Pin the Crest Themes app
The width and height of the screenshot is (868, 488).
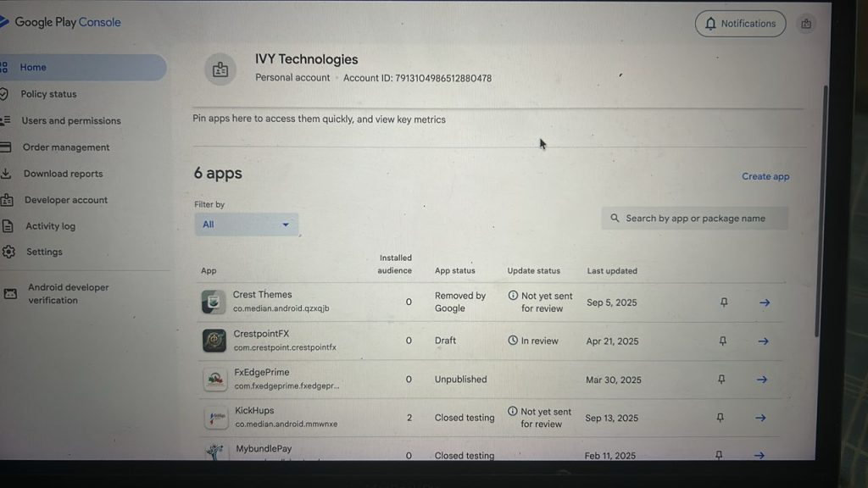point(724,302)
